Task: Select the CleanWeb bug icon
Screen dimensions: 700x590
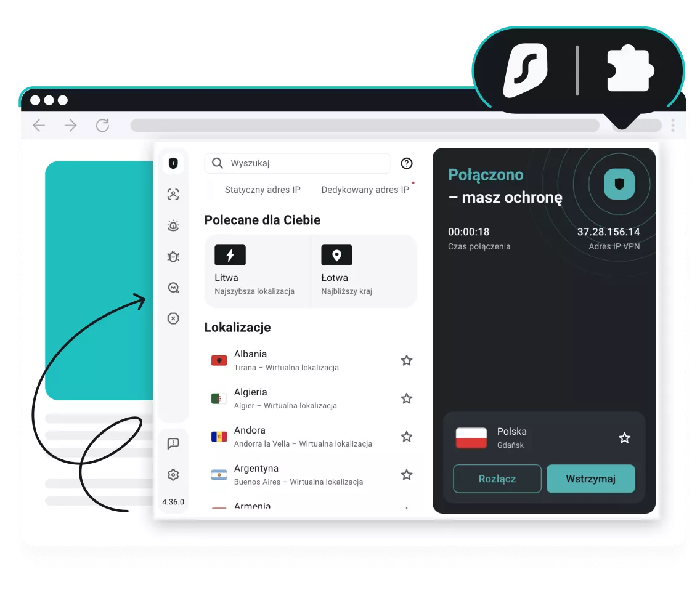Action: tap(173, 256)
